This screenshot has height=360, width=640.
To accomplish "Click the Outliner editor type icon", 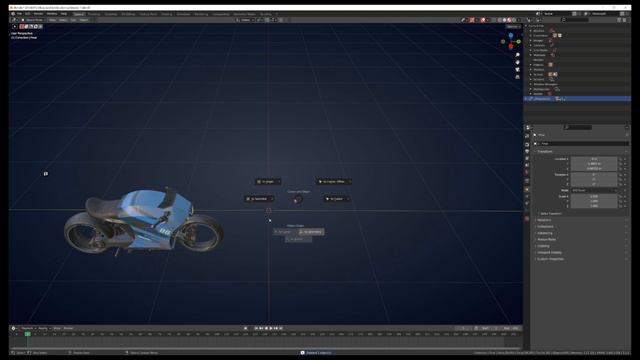I will point(529,20).
